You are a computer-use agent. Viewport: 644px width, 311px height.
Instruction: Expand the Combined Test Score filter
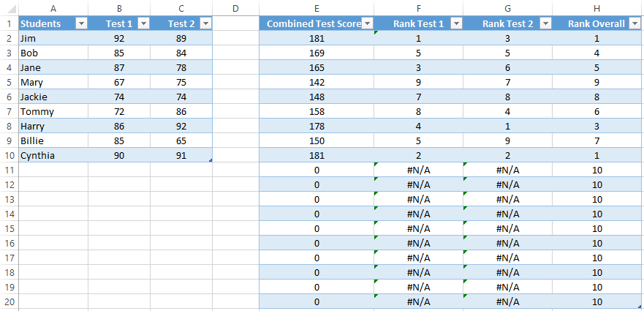(x=367, y=23)
